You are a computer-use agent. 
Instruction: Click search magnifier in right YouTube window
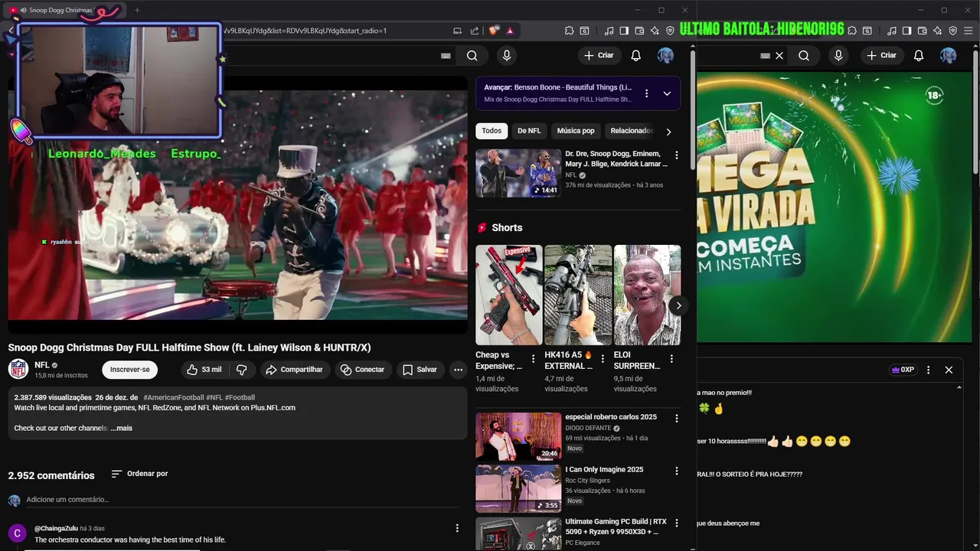point(804,55)
